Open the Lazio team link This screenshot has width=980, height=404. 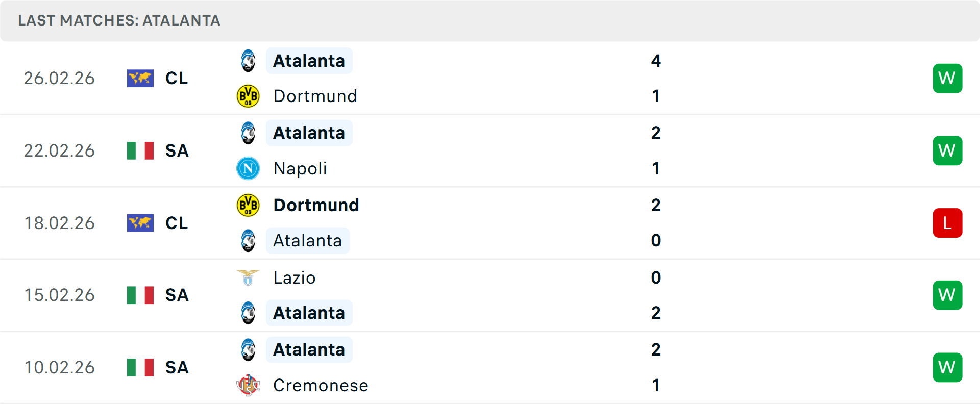pos(295,277)
